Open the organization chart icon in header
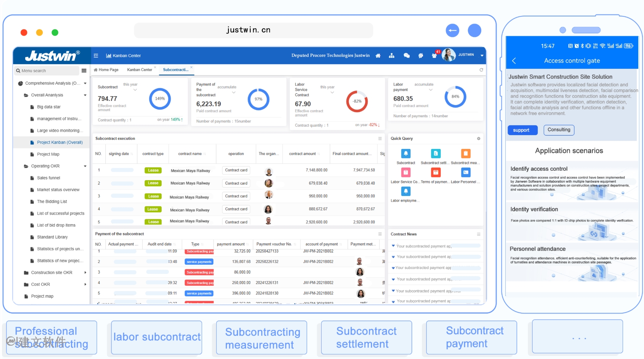Viewport: 644px width, 359px height. point(392,56)
